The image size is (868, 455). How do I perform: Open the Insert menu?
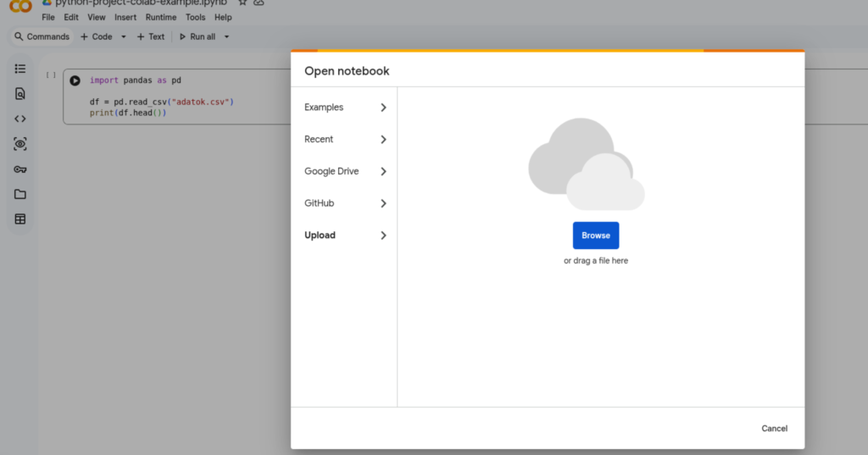(125, 17)
